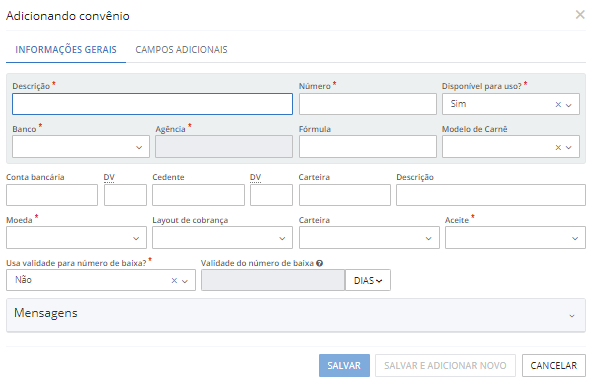Image resolution: width=592 pixels, height=381 pixels.
Task: Expand the Disponível para uso dropdown arrow
Action: pos(569,105)
